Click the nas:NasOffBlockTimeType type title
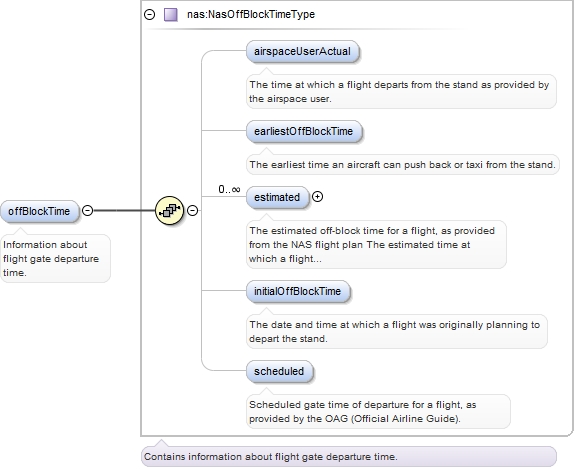The width and height of the screenshot is (575, 470). 251,14
